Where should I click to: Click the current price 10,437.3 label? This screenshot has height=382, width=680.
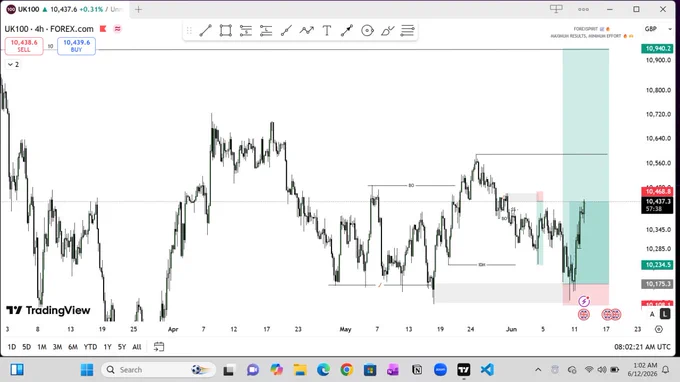657,205
